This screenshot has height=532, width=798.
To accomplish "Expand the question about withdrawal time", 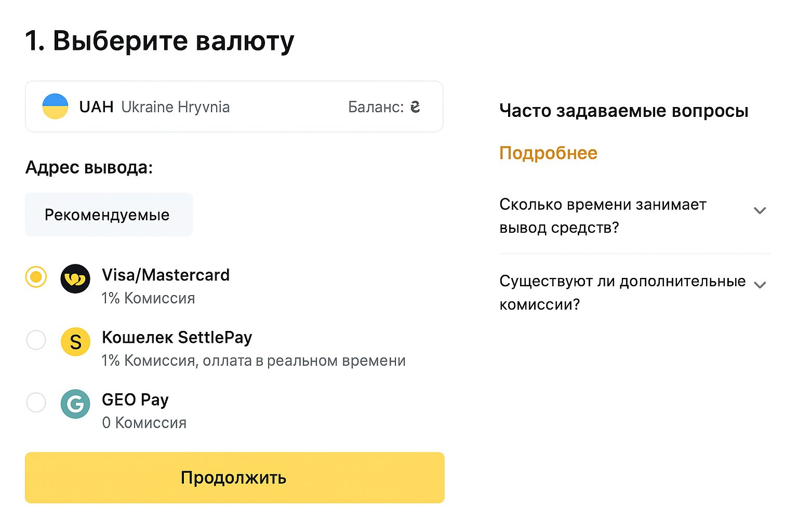I will click(760, 210).
